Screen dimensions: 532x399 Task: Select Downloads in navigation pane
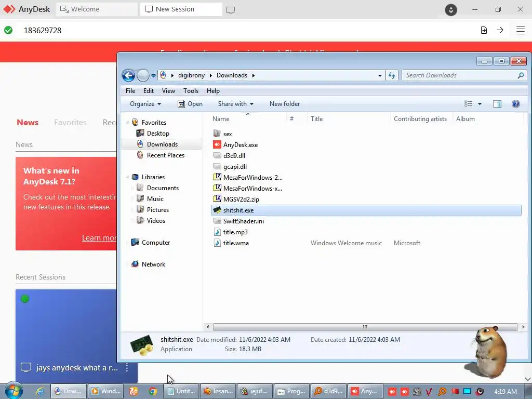tap(162, 144)
